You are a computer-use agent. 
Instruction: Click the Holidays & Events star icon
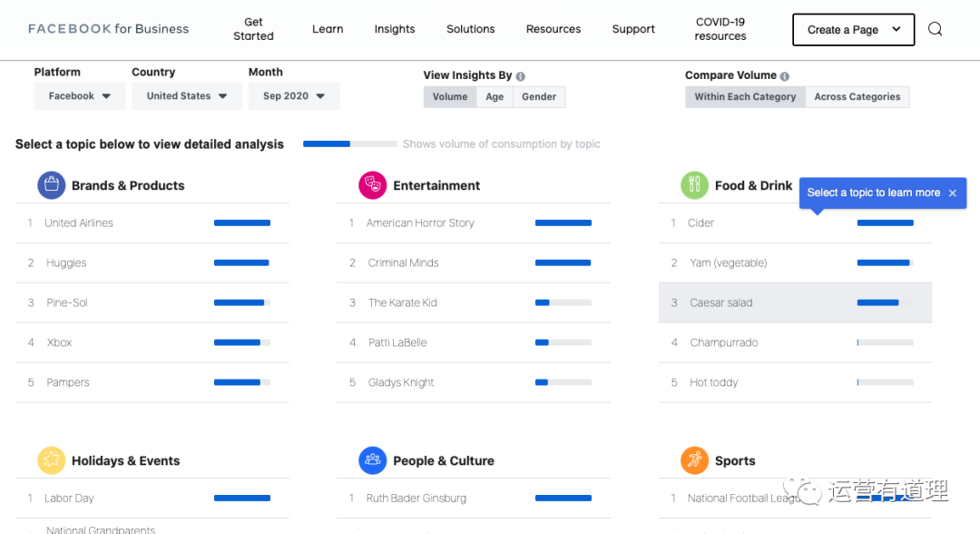pos(52,460)
